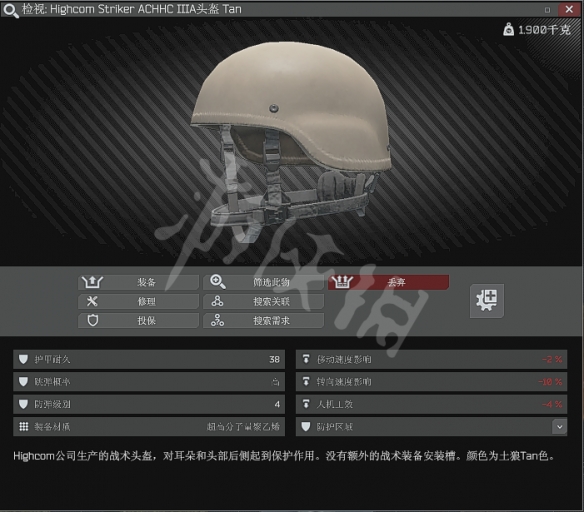The height and width of the screenshot is (512, 584).
Task: Click the 护甲耐久 durability row
Action: [x=149, y=359]
